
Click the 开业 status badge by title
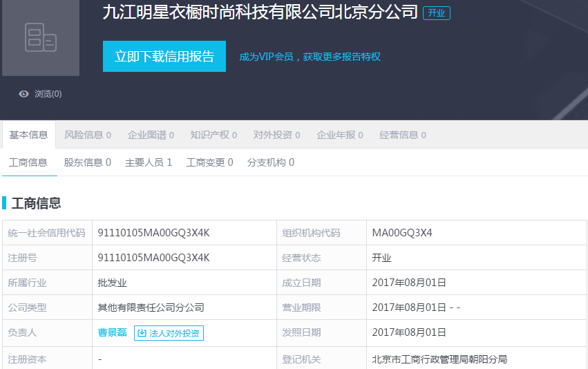point(437,13)
